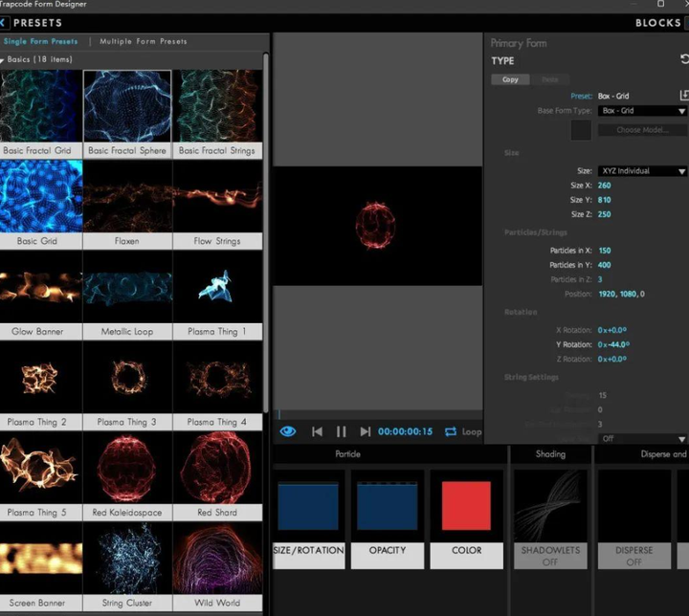The width and height of the screenshot is (689, 616).
Task: Switch to Multiple Form Presets tab
Action: 143,42
